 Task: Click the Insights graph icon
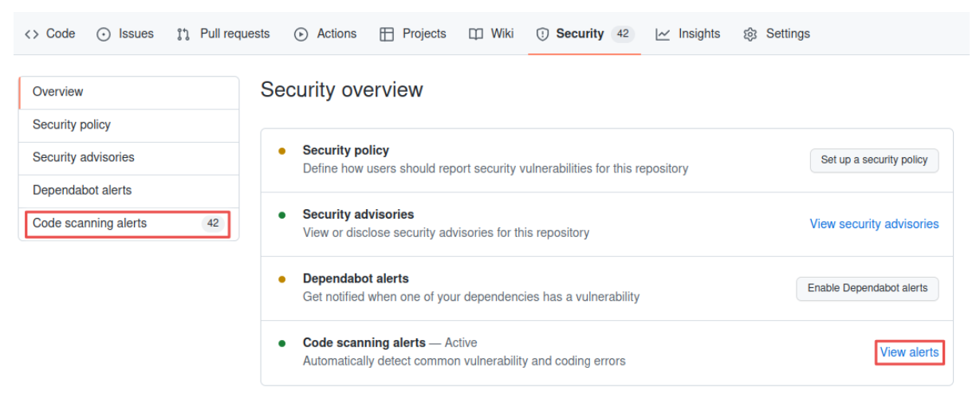(663, 34)
